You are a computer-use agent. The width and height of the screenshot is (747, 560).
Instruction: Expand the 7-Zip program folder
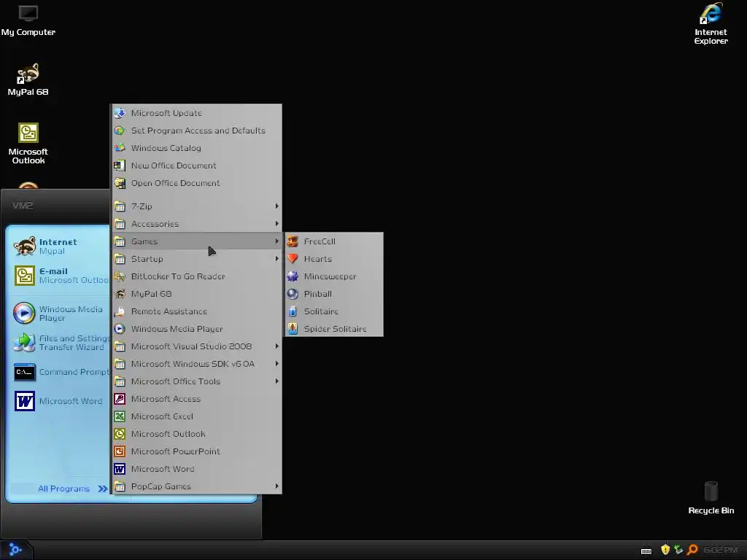[197, 206]
